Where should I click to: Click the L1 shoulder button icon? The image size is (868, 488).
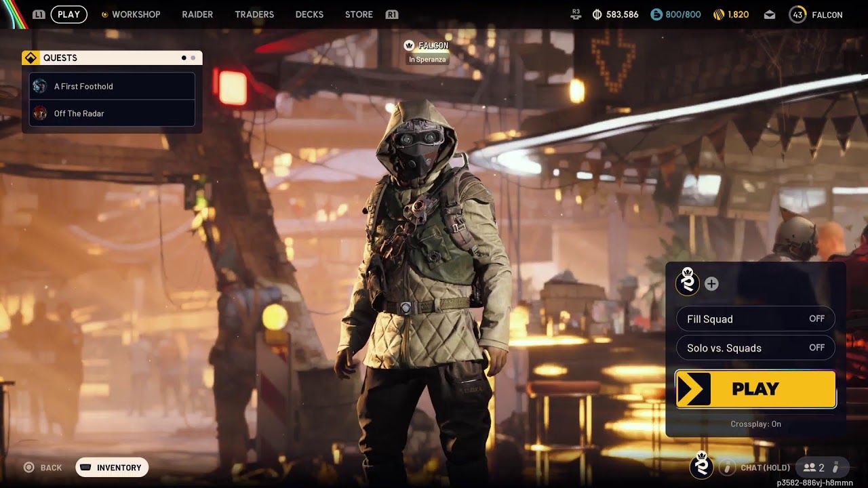39,14
